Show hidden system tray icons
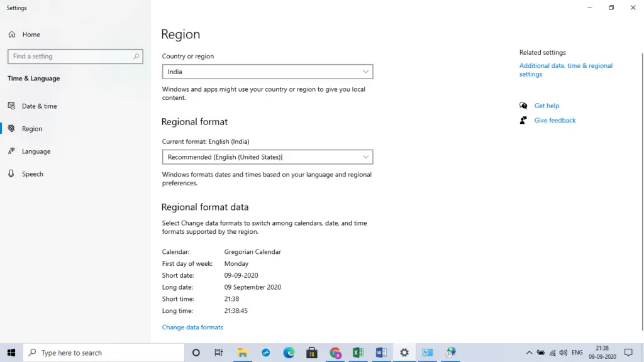644x362 pixels. [x=529, y=353]
